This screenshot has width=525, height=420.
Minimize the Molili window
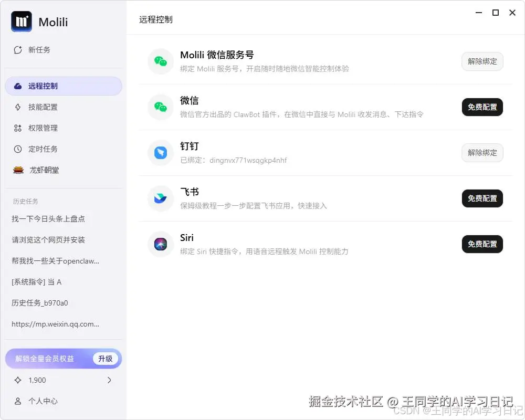[479, 13]
